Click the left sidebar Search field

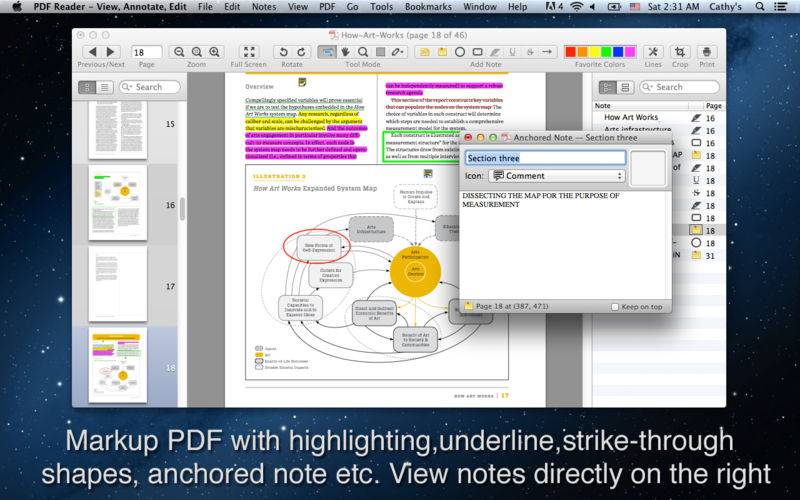(149, 87)
